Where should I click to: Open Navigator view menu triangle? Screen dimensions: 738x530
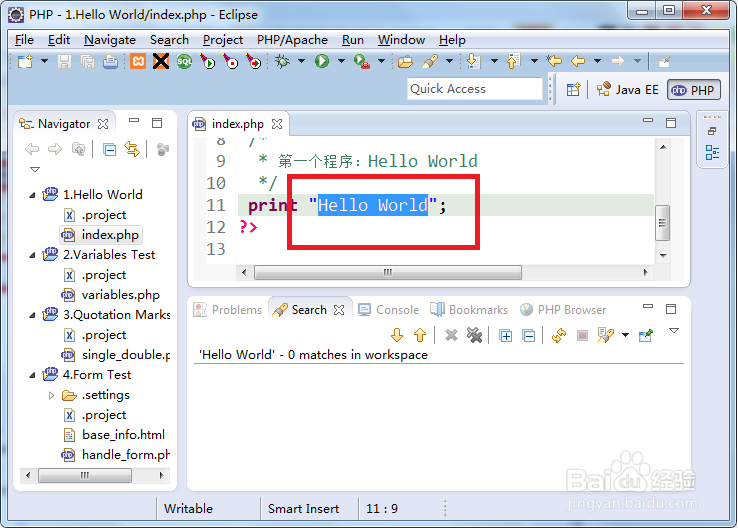click(x=35, y=169)
